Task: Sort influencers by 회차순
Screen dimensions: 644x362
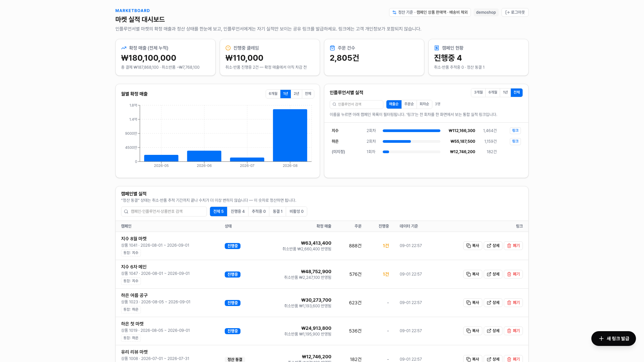Action: point(424,104)
